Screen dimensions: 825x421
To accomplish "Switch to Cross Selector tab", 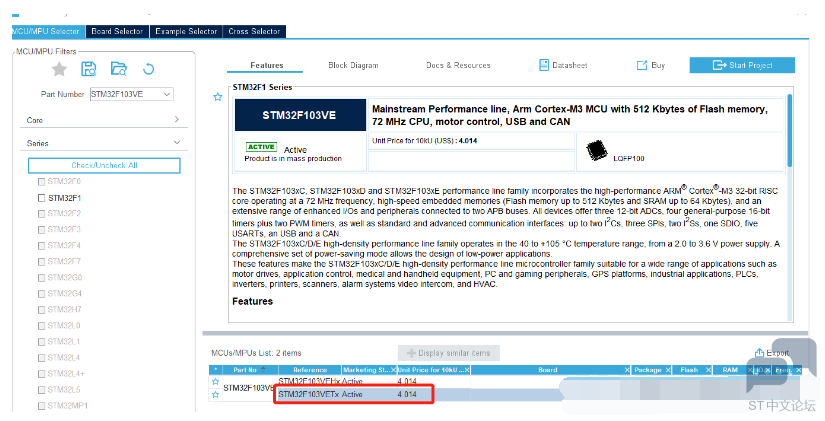I will click(x=254, y=31).
